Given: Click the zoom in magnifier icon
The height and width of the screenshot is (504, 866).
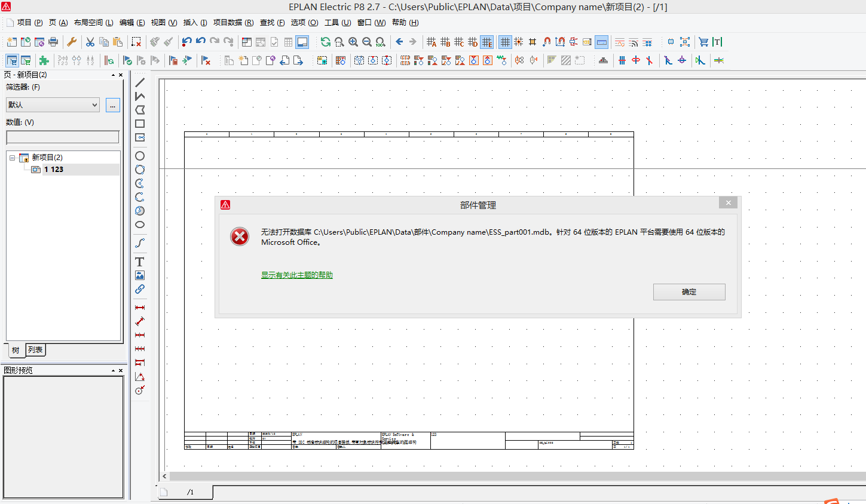Looking at the screenshot, I should click(353, 42).
